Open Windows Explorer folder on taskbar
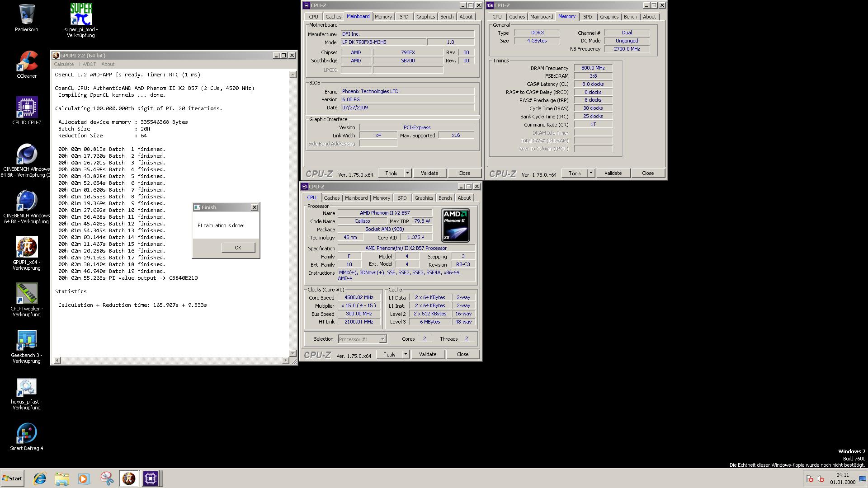This screenshot has width=868, height=488. point(62,479)
